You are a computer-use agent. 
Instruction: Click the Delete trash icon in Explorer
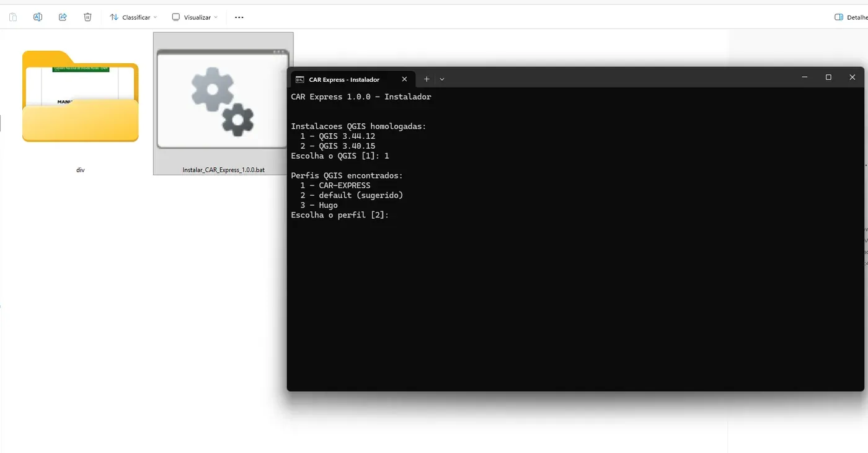coord(87,17)
